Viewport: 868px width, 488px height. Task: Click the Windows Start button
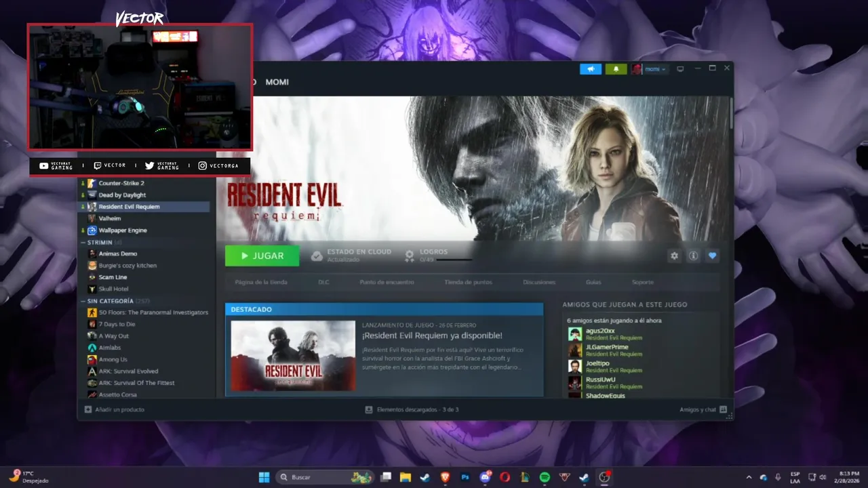pos(264,477)
